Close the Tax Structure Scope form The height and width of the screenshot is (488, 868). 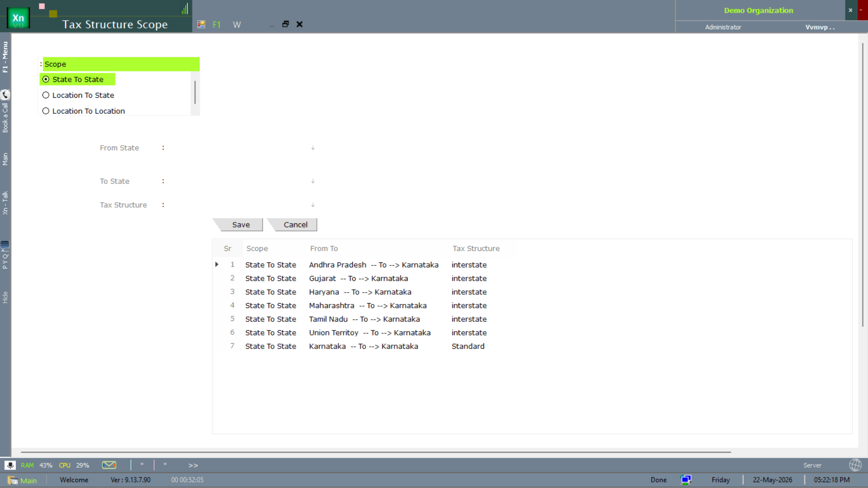[x=299, y=24]
